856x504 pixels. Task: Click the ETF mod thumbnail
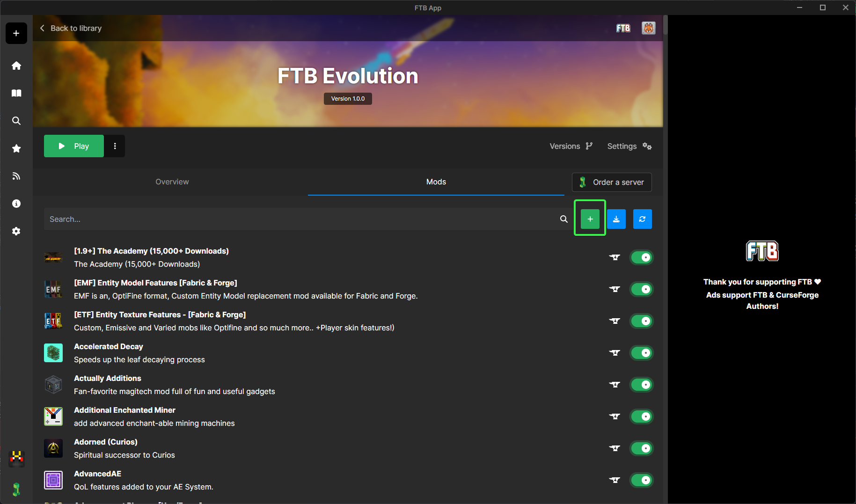coord(53,321)
